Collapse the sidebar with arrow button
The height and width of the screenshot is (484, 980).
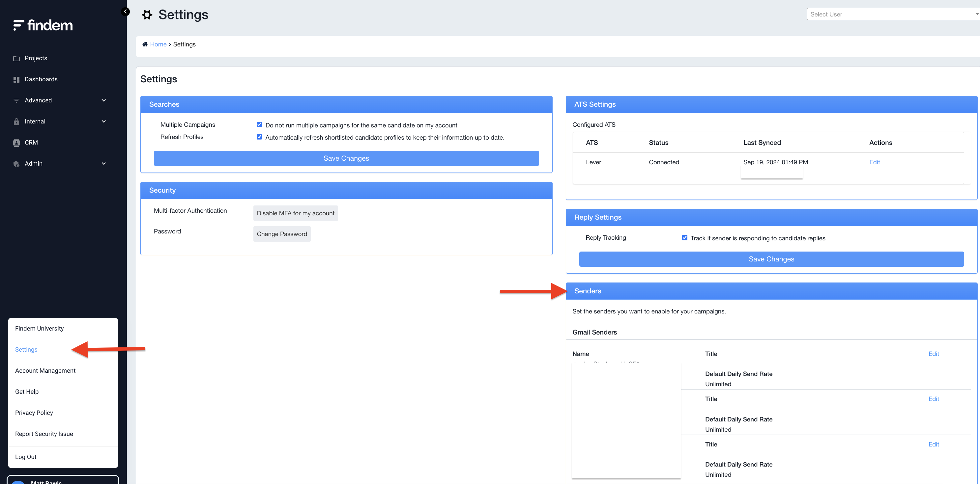[x=125, y=12]
